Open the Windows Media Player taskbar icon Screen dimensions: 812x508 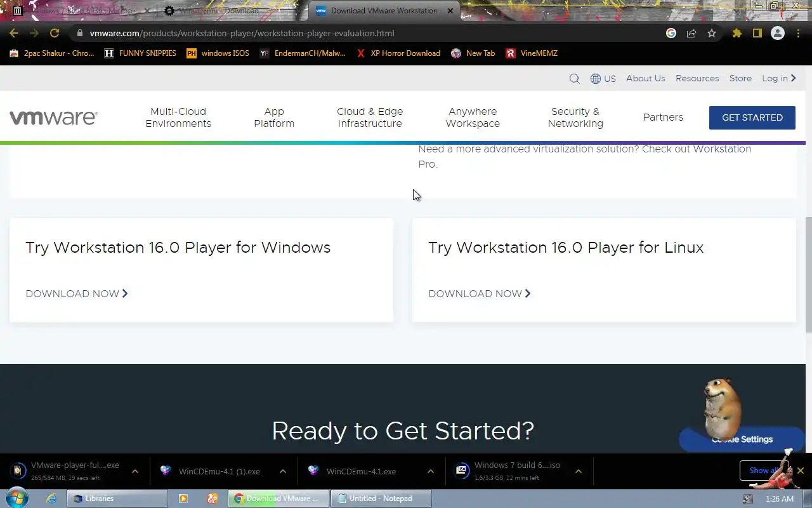pos(183,498)
